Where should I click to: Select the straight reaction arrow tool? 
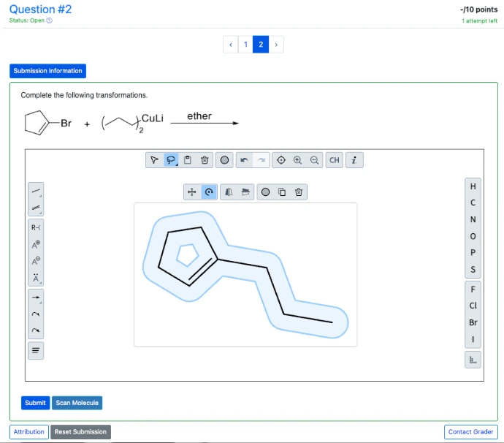(x=36, y=298)
